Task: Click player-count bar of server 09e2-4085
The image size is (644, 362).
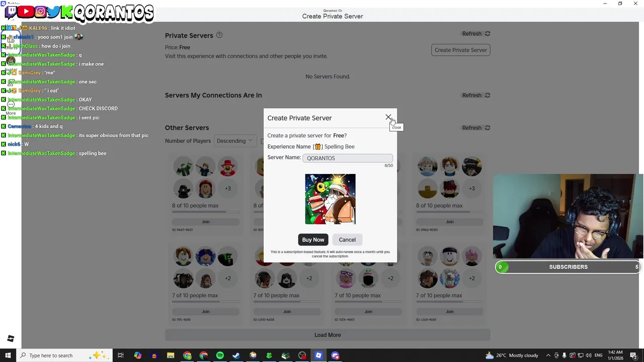Action: (x=449, y=212)
